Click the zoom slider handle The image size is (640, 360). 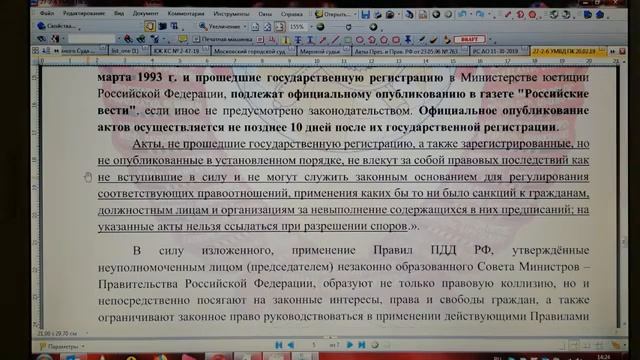[348, 27]
